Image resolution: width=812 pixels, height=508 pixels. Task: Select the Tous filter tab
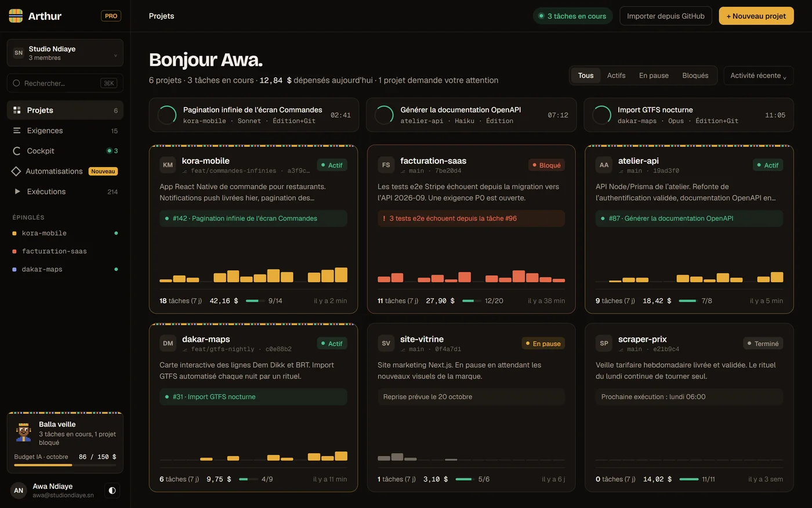[586, 75]
